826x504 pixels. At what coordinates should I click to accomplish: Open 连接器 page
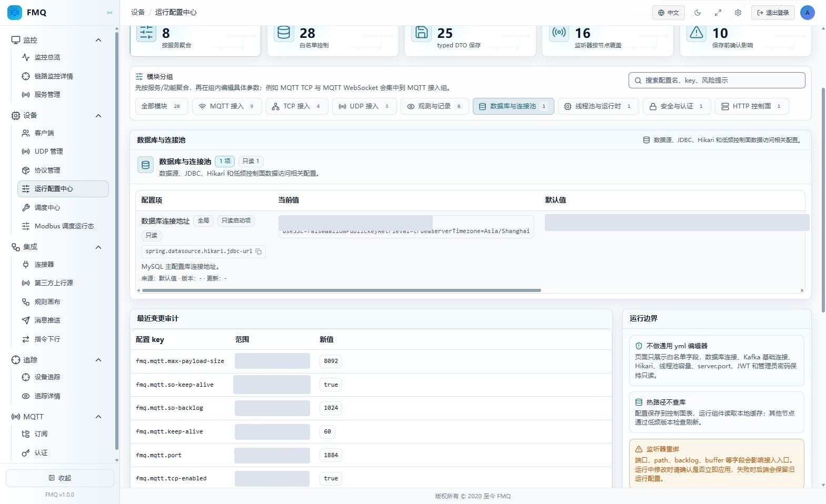tap(63, 265)
